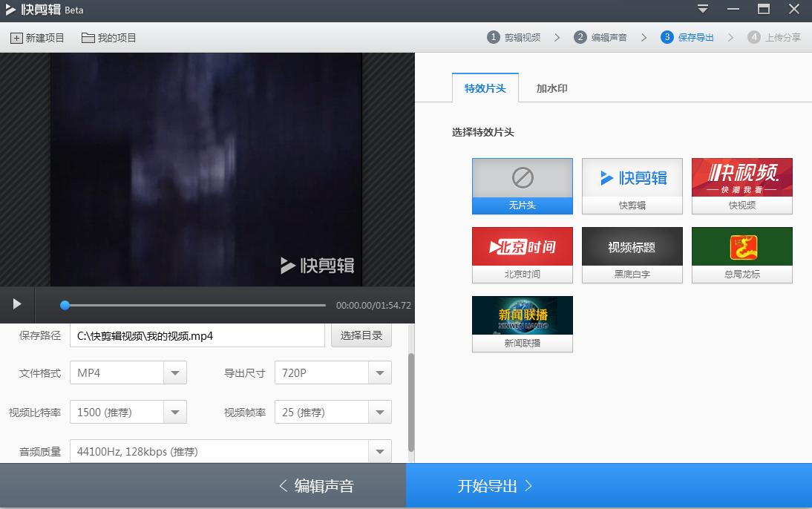Open the 文件格式 format dropdown
812x509 pixels.
[176, 372]
